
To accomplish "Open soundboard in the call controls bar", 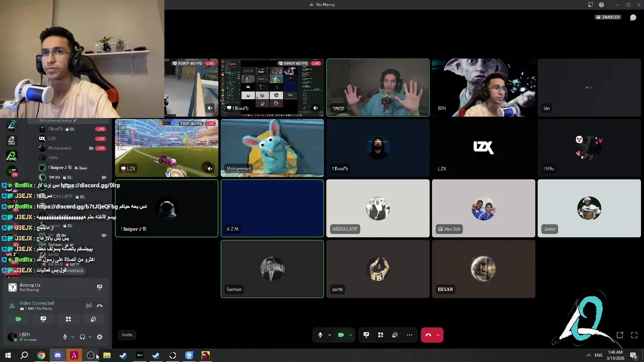I will (395, 335).
